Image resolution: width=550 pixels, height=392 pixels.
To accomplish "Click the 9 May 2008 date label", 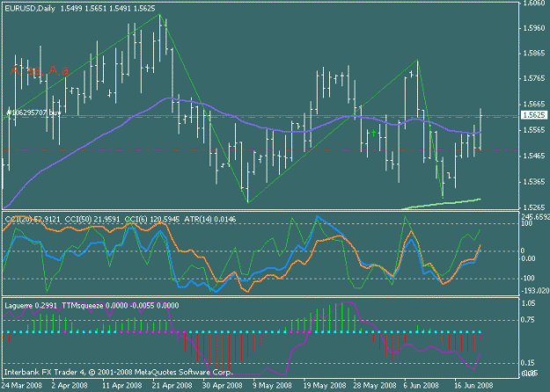I will click(x=272, y=386).
